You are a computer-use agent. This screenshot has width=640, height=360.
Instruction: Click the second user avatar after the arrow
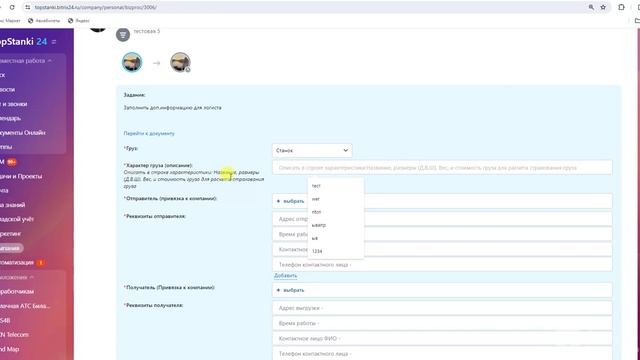click(x=180, y=62)
